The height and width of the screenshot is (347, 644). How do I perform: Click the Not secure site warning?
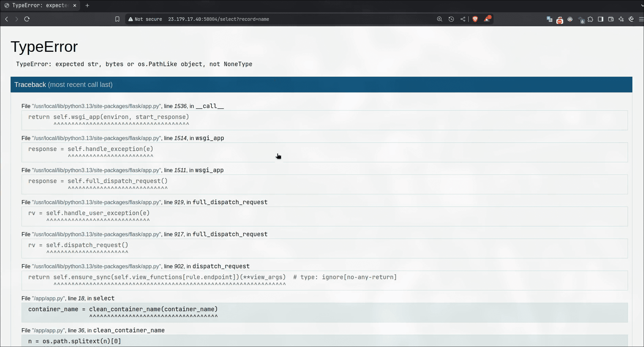[145, 19]
